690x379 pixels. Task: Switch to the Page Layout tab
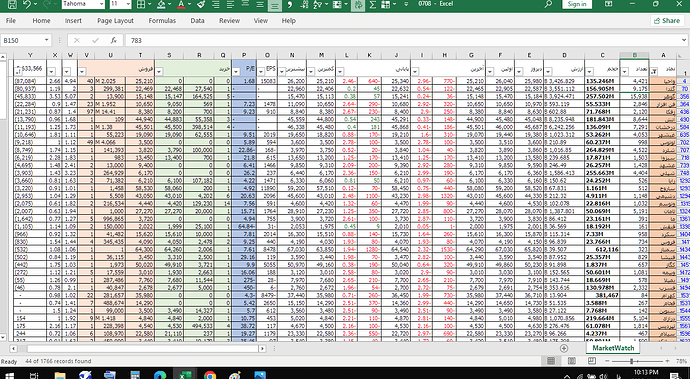[x=115, y=21]
